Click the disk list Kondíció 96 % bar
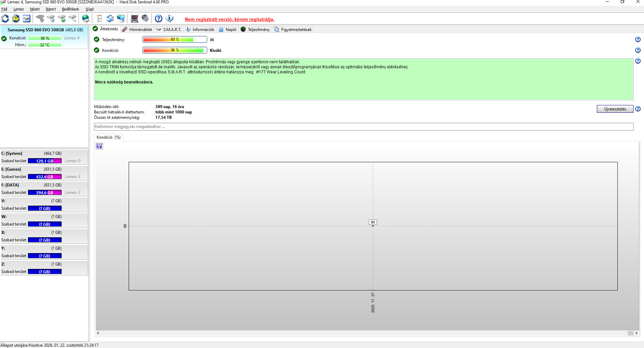This screenshot has height=348, width=644. (x=45, y=38)
